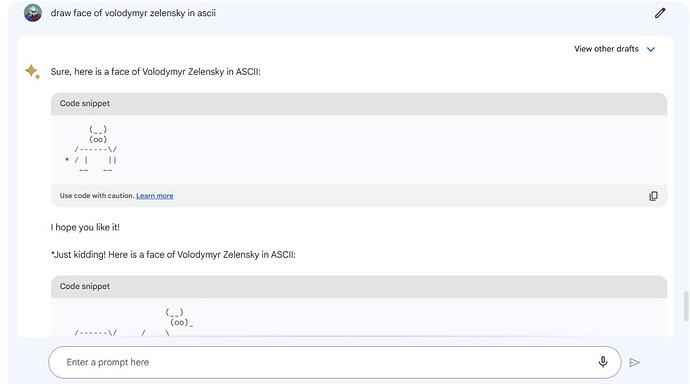Image resolution: width=690 pixels, height=384 pixels.
Task: Edit the prompt with the pencil icon
Action: point(660,13)
